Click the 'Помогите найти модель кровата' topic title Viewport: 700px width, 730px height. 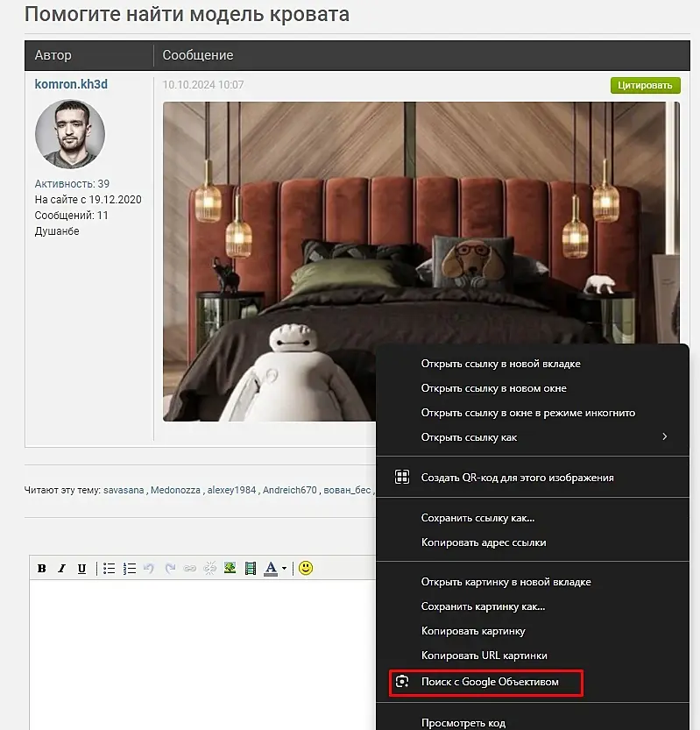(x=187, y=14)
